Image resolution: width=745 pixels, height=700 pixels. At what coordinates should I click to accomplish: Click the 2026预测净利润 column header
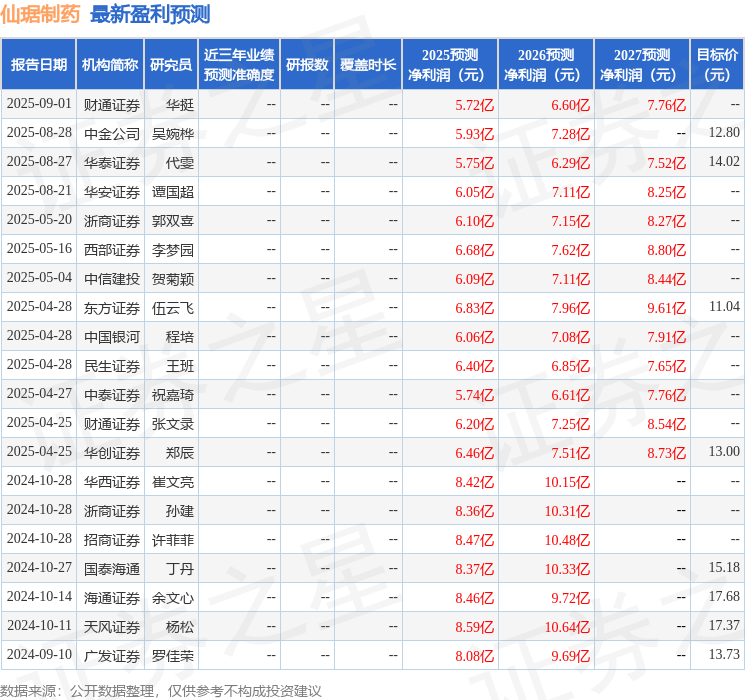tap(546, 65)
